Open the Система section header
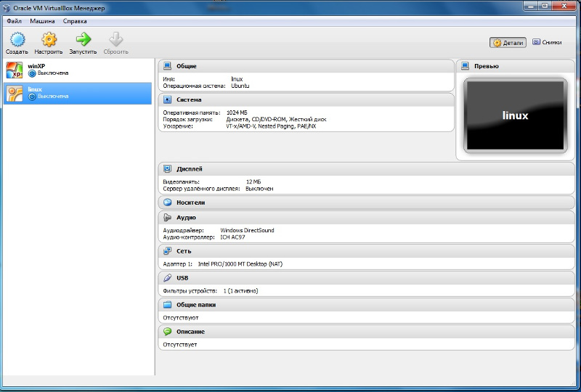 coord(306,99)
